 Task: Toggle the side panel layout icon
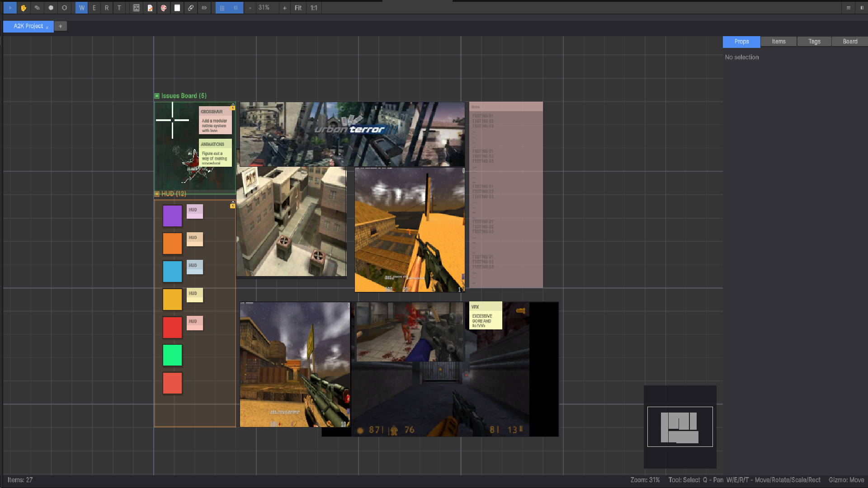click(862, 8)
